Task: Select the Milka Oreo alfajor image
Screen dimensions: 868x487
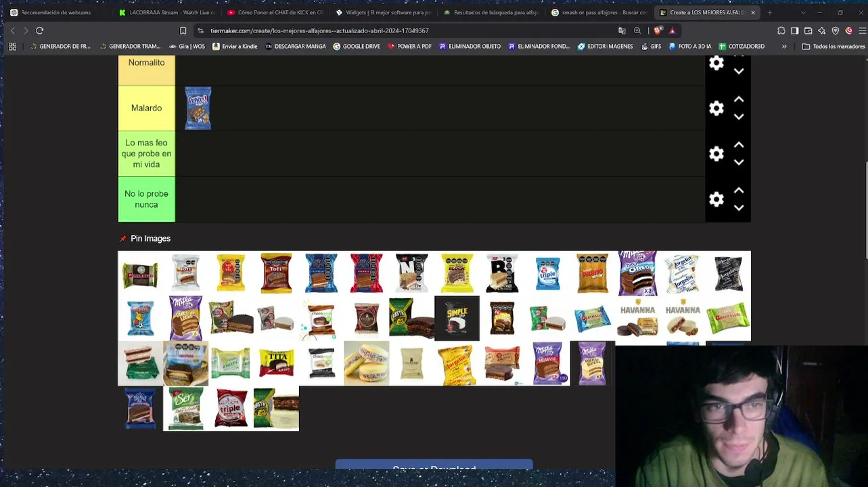Action: pos(638,273)
